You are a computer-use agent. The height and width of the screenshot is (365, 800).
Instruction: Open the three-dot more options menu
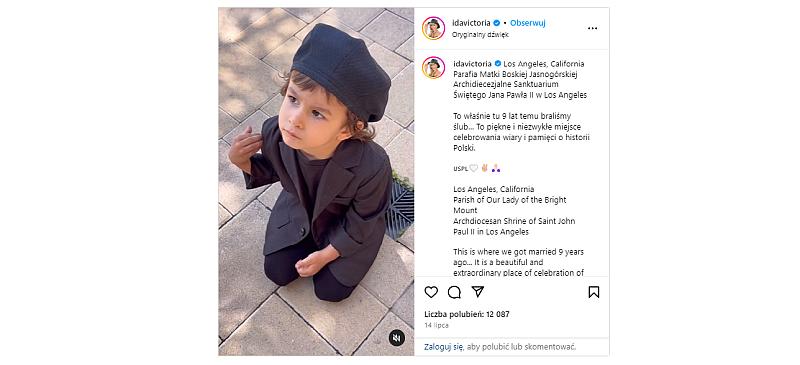[x=592, y=28]
